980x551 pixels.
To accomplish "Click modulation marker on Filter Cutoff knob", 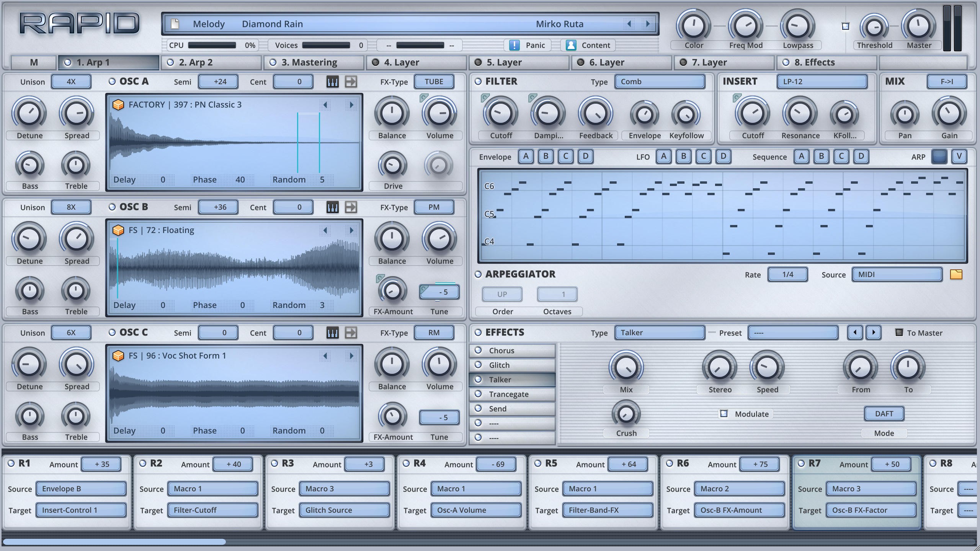I will coord(485,98).
